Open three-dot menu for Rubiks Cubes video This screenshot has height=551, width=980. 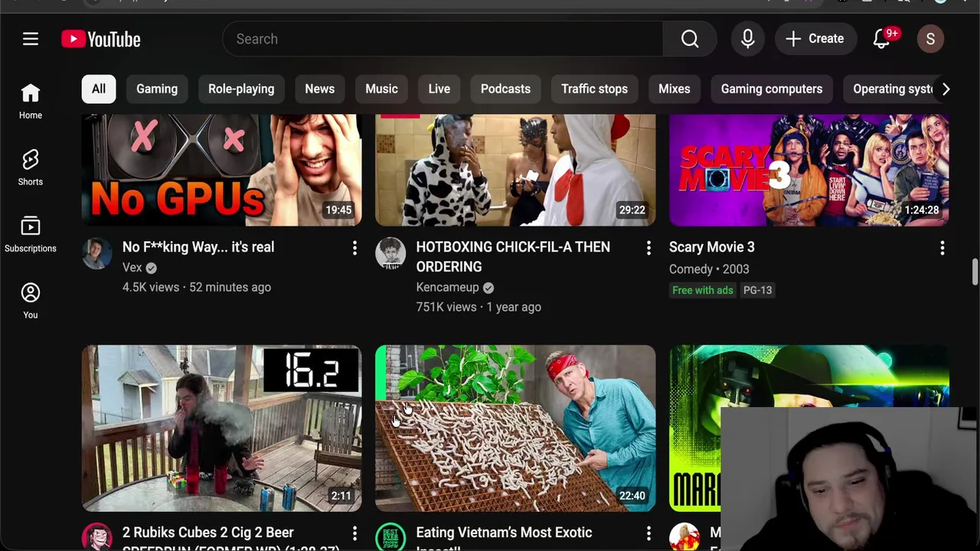click(354, 533)
